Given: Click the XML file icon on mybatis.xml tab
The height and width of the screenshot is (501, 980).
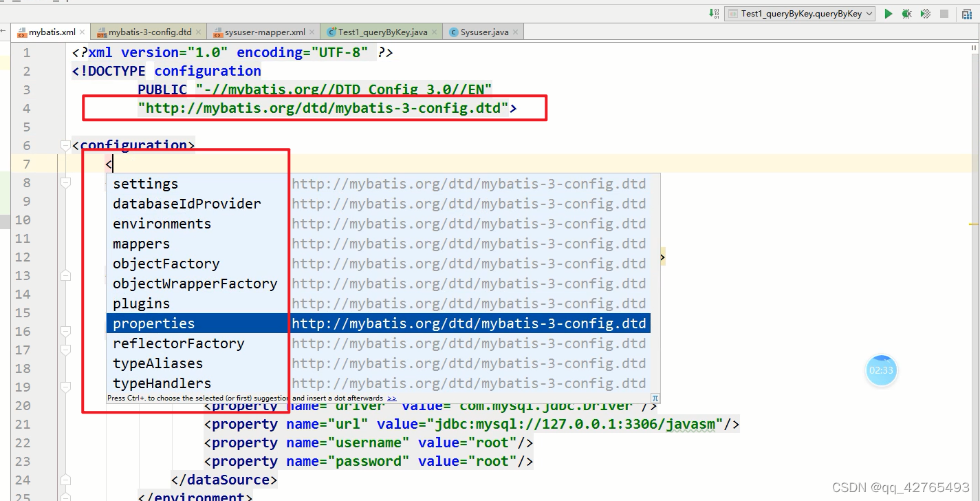Looking at the screenshot, I should tap(21, 32).
